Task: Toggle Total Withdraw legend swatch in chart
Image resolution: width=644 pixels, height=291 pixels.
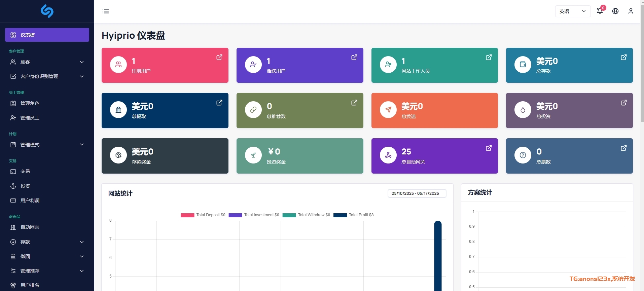Action: tap(289, 215)
